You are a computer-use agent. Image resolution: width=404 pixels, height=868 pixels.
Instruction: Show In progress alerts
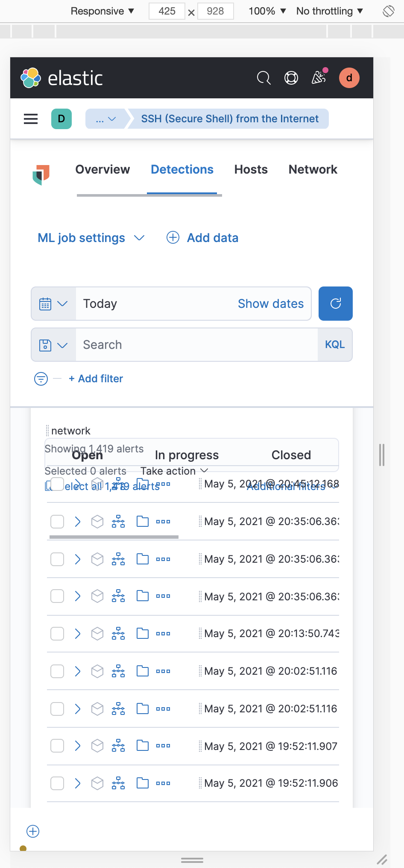click(x=187, y=455)
